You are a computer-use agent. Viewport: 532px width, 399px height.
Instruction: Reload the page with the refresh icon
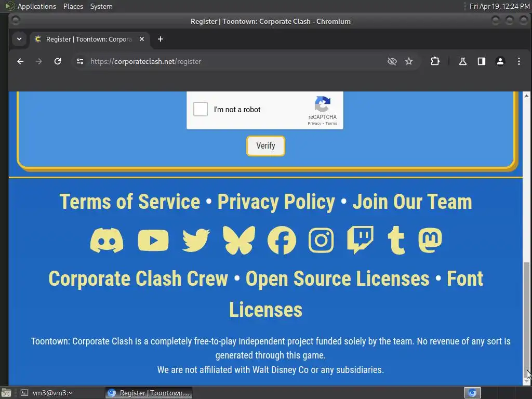coord(58,61)
